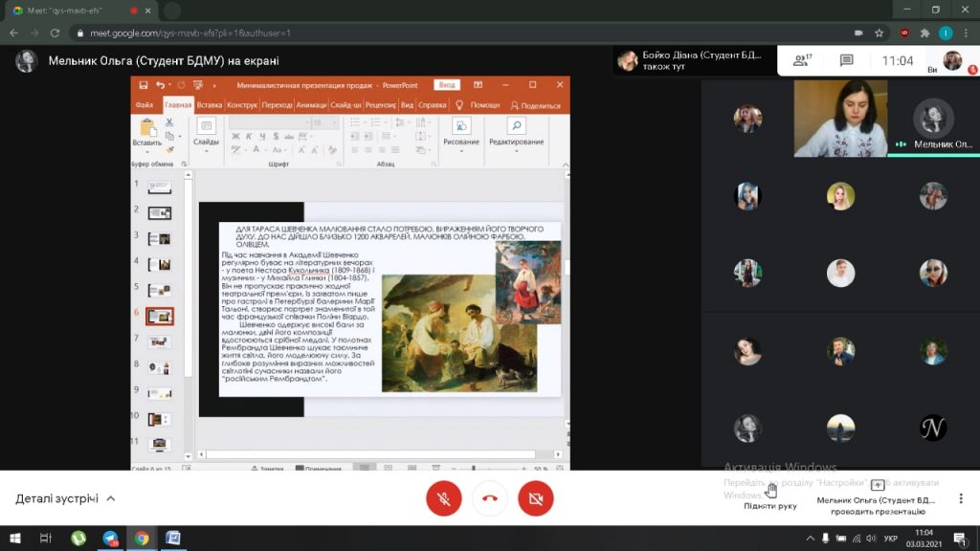
Task: Toggle underline (Ч) formatting
Action: click(x=262, y=136)
